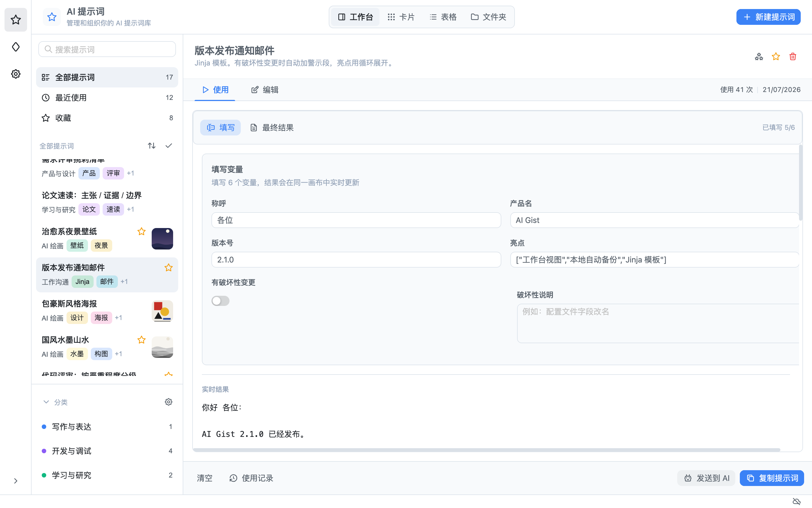This screenshot has width=812, height=508.
Task: Select 写作与表达 category
Action: 107,427
